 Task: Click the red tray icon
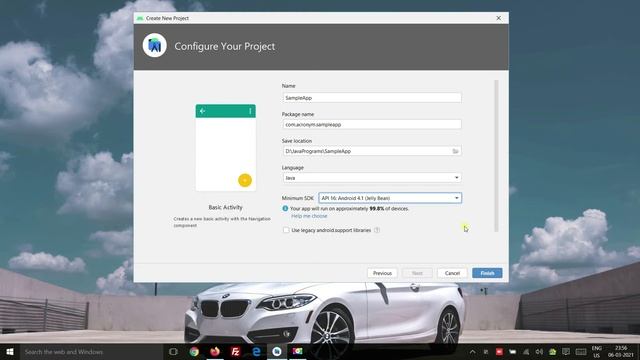pyautogui.click(x=499, y=351)
